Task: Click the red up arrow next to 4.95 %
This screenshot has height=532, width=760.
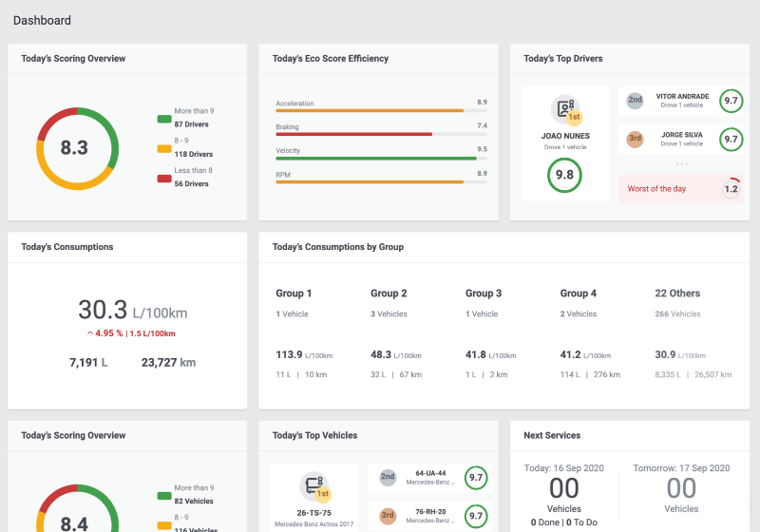Action: coord(90,333)
